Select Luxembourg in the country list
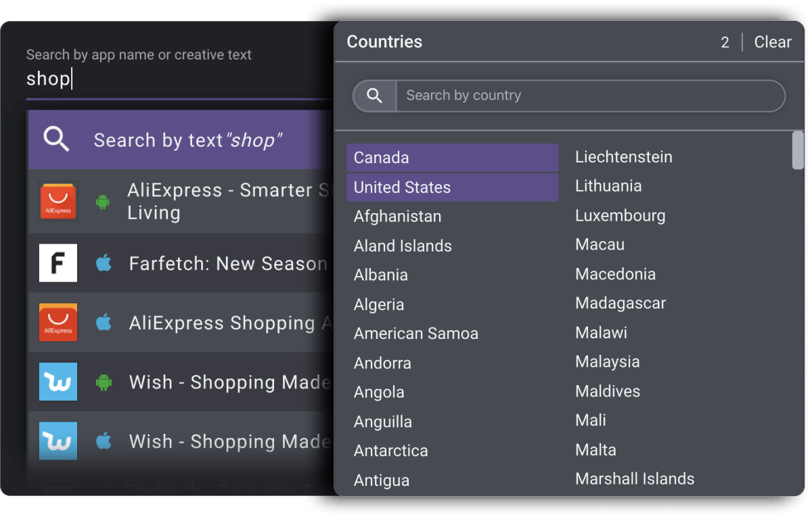 pyautogui.click(x=620, y=216)
